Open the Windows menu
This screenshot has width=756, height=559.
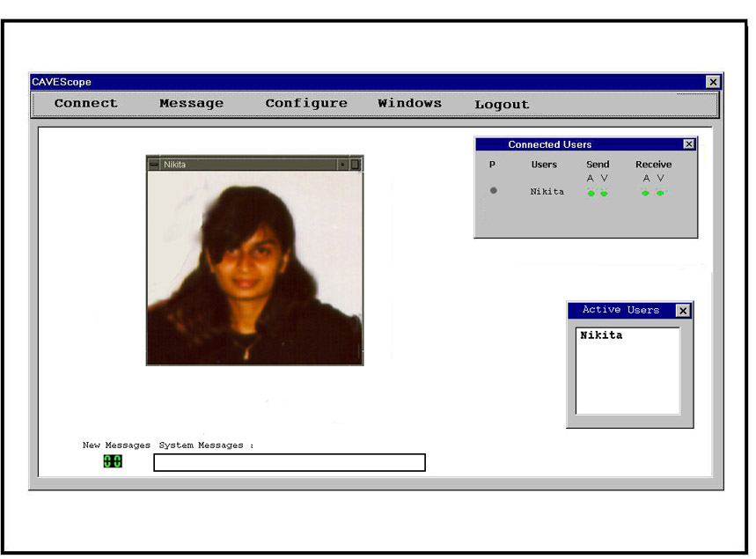(x=409, y=103)
